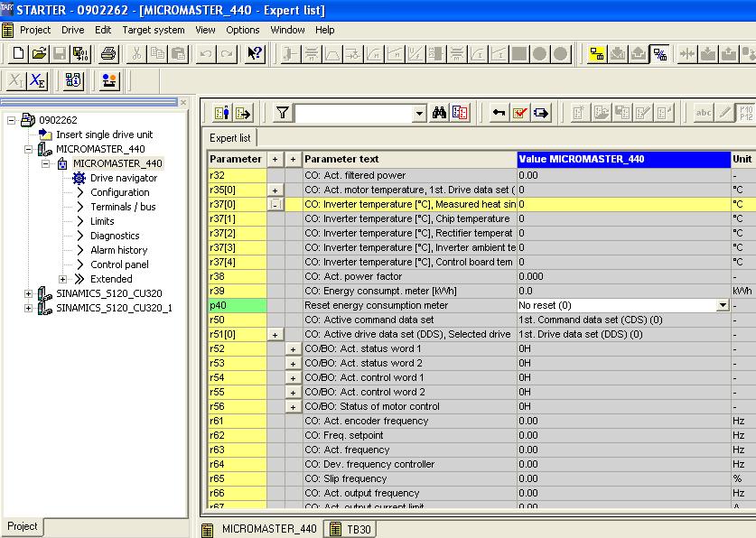Click the close X on project panel
The width and height of the screenshot is (756, 538).
183,102
